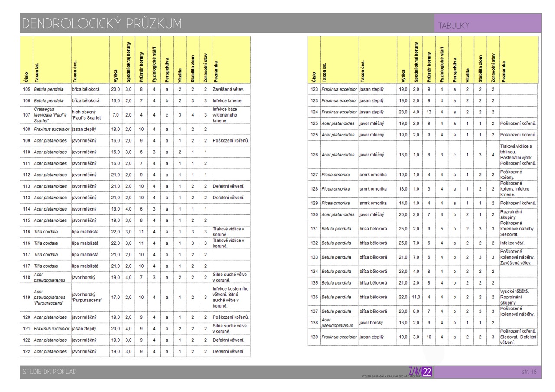Click the 'STUDIE DK POKLAD' footer text

50,372
